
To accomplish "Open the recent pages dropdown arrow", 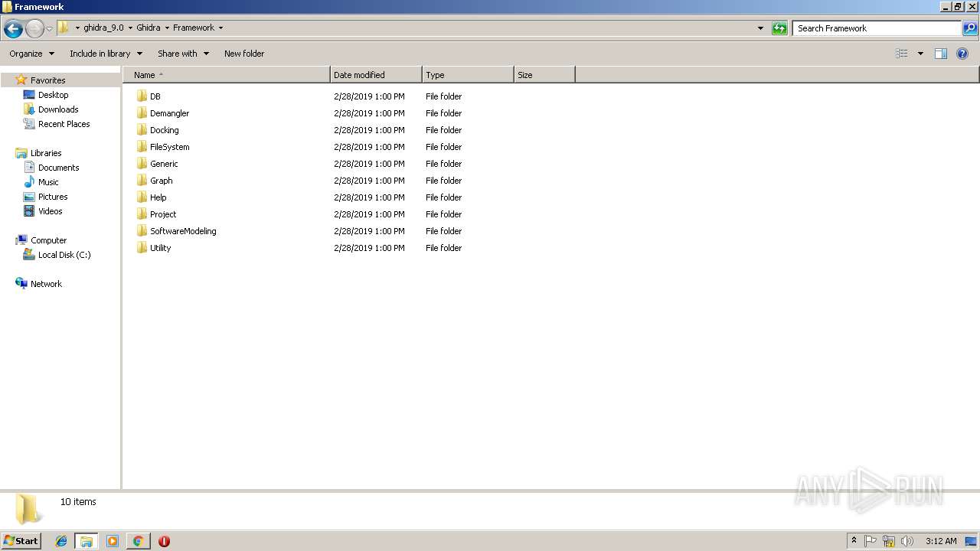I will tap(49, 28).
